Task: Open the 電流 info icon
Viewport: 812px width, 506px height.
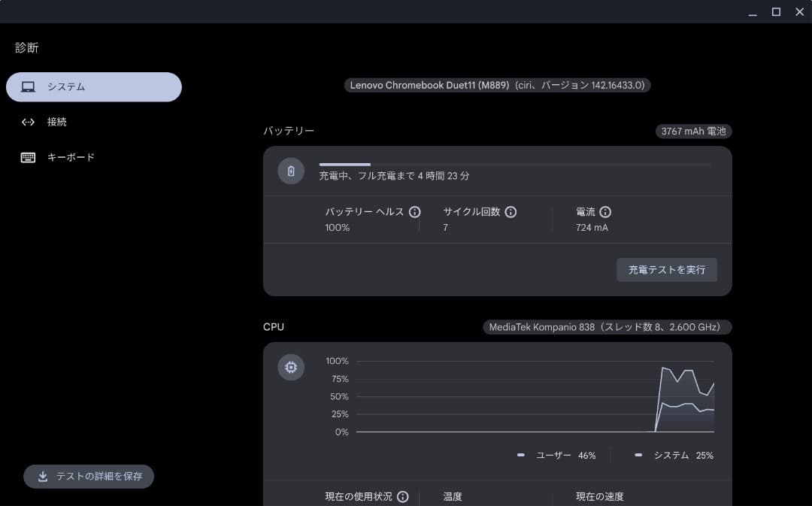Action: [x=605, y=212]
